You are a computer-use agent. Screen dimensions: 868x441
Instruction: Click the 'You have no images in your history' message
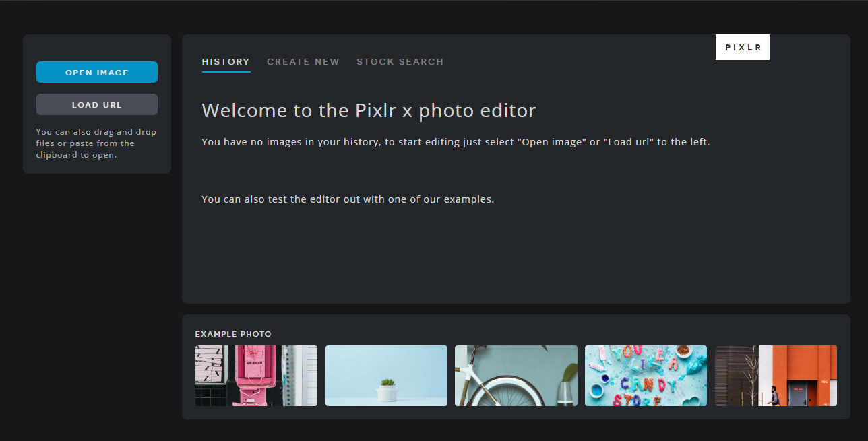click(x=456, y=142)
